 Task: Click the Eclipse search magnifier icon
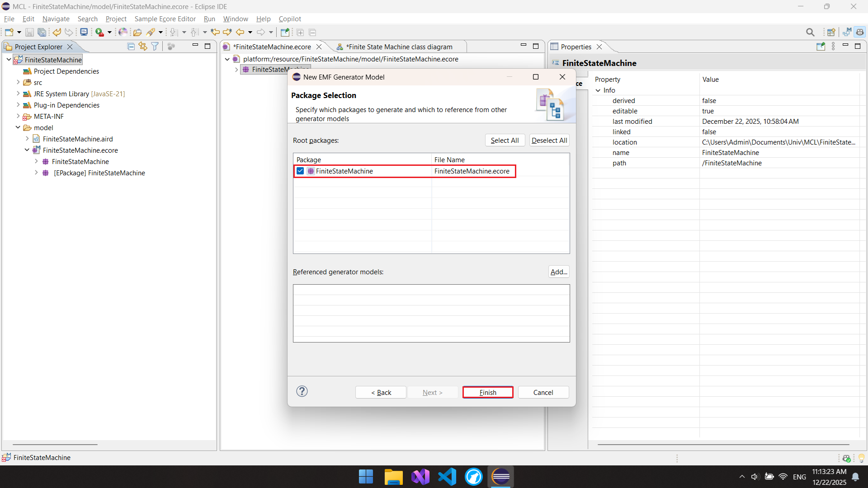(810, 32)
